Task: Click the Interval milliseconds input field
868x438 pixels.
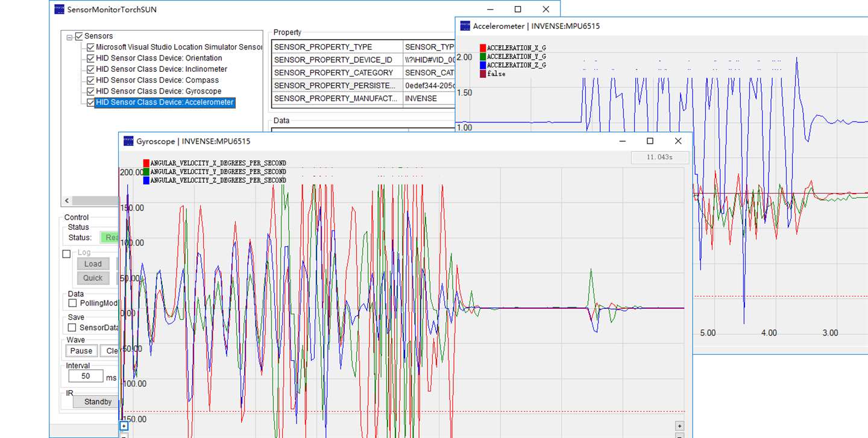Action: (86, 376)
